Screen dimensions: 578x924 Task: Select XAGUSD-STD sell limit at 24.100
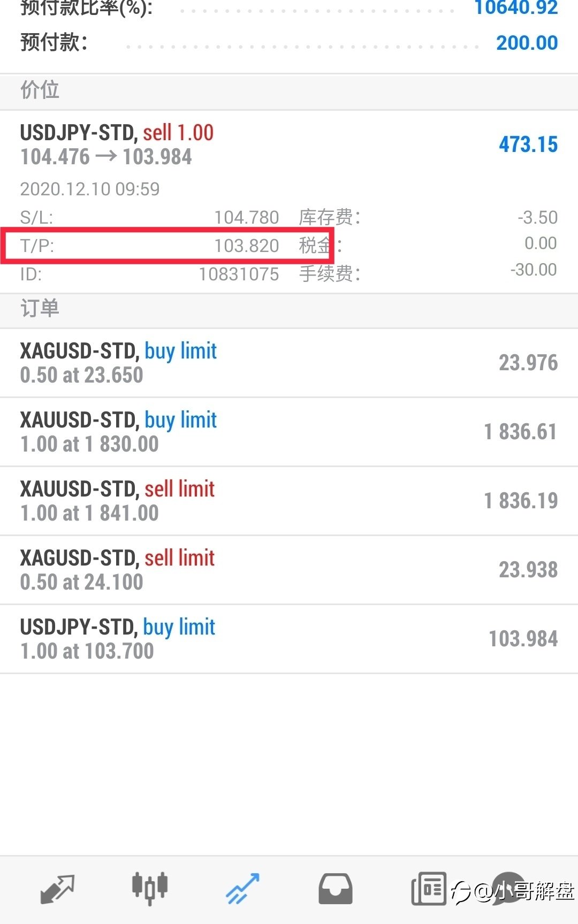(x=289, y=570)
